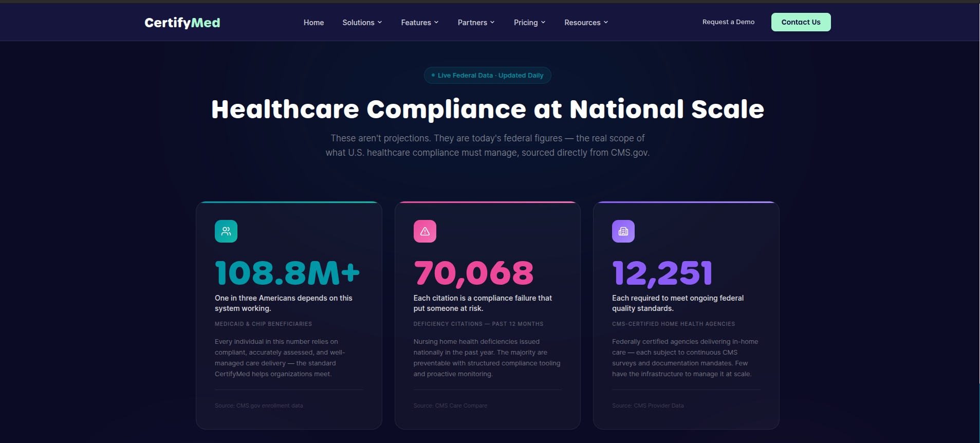Click "CMS-CERTIFIED HOME HEALTH AGENCIES" label
This screenshot has width=980, height=443.
[x=673, y=324]
